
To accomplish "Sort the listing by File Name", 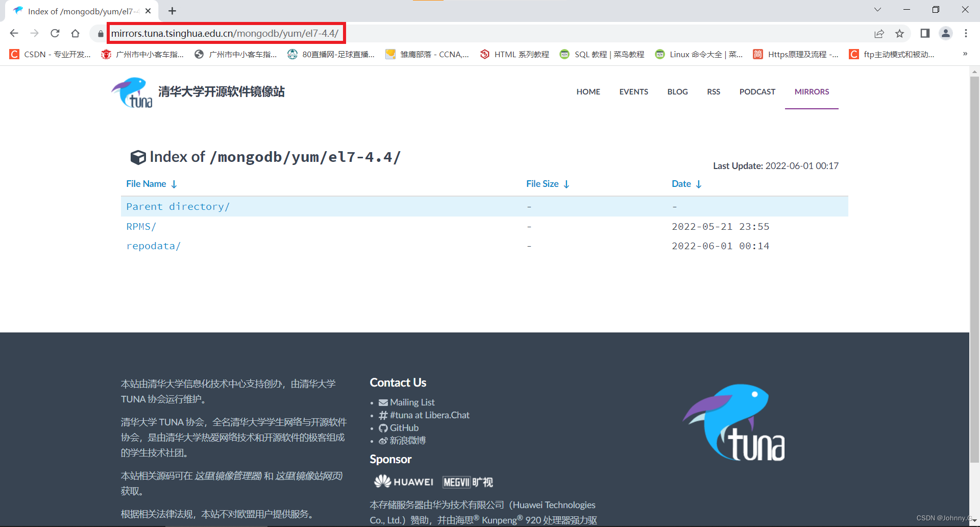I will click(x=152, y=184).
